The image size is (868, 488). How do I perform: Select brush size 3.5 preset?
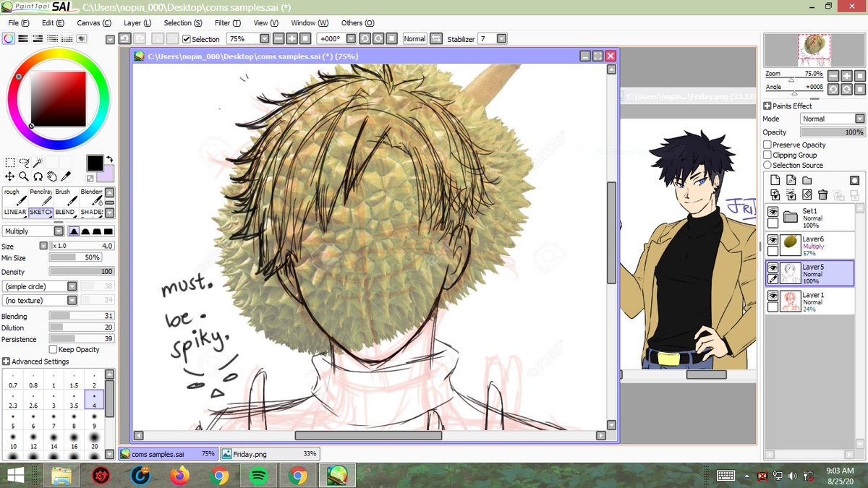(74, 401)
